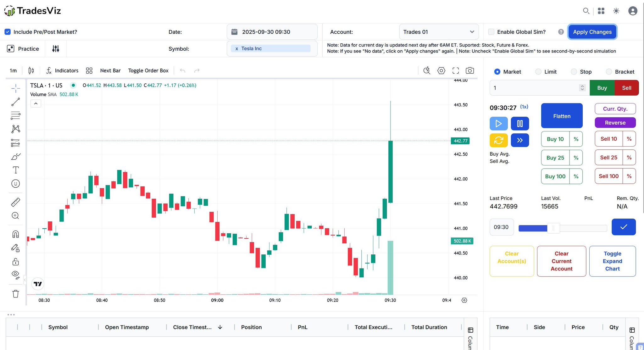Select the Limit order radio button
This screenshot has width=644, height=350.
[538, 72]
